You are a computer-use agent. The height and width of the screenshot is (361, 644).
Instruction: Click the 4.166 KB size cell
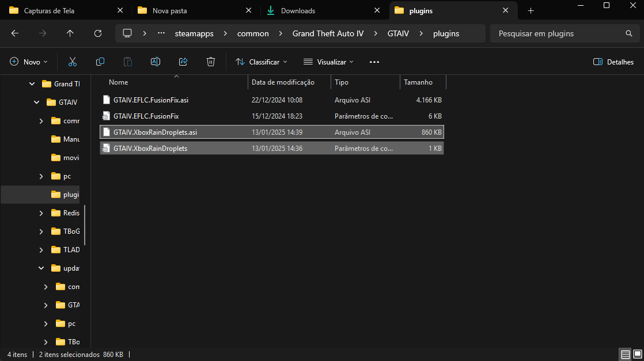coord(429,100)
